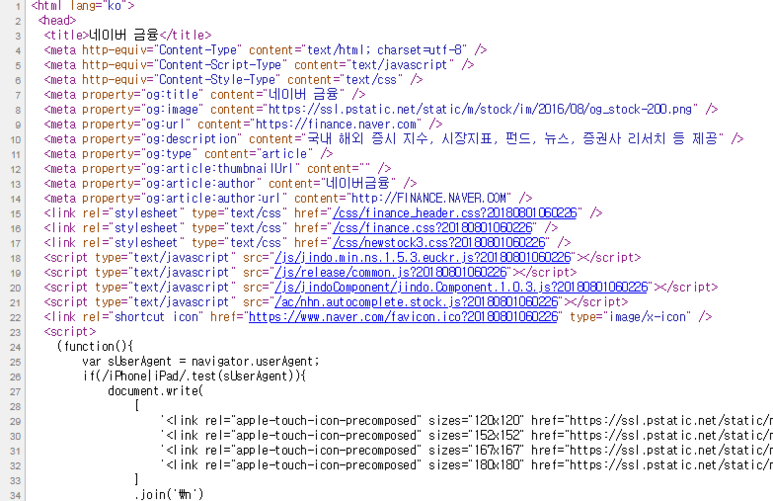Screen dimensions: 773x501
Task: Click the <script> tag on line 23
Action: [70, 331]
